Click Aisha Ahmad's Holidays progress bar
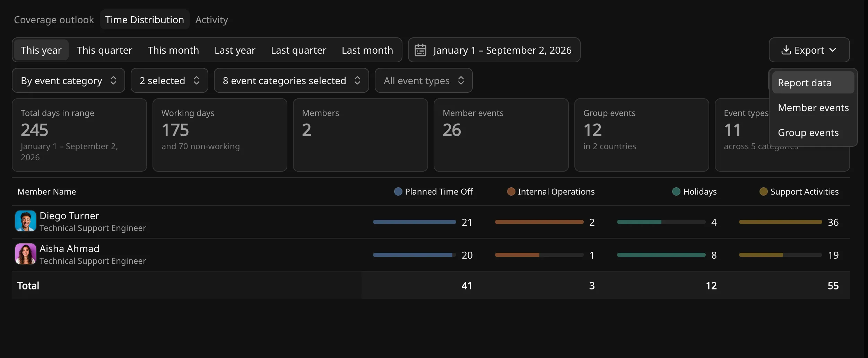This screenshot has height=358, width=868. tap(661, 255)
